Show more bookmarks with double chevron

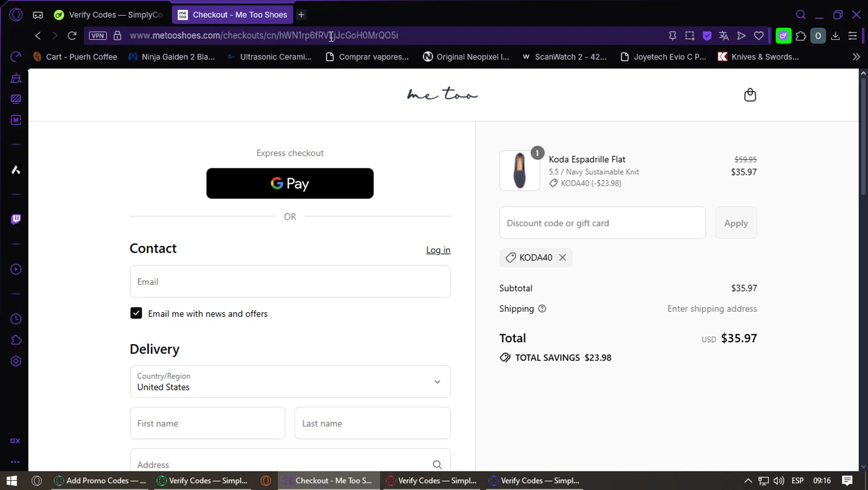click(856, 57)
